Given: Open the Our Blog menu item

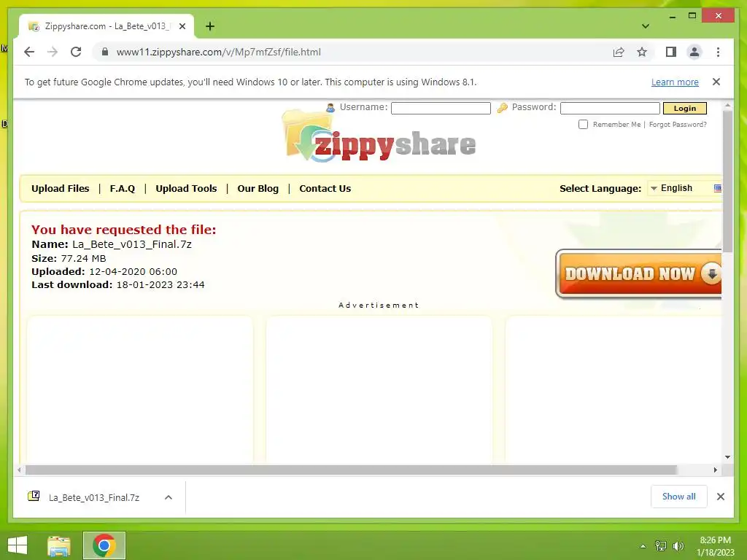Looking at the screenshot, I should 258,189.
